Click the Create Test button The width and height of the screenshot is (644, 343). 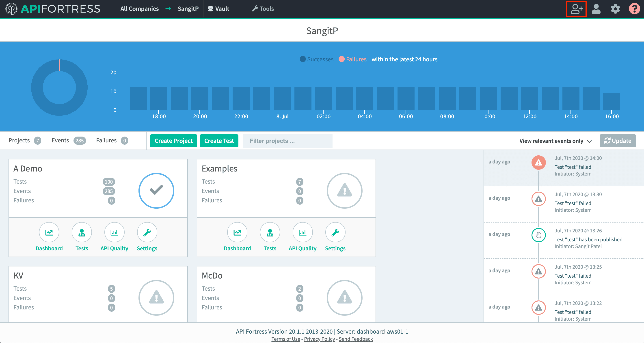pyautogui.click(x=219, y=141)
